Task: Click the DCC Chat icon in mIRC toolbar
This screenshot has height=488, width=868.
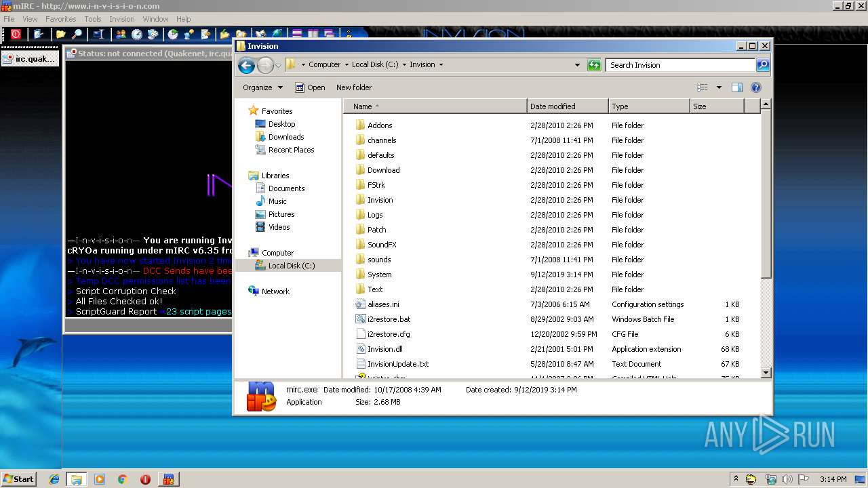Action: pyautogui.click(x=189, y=34)
